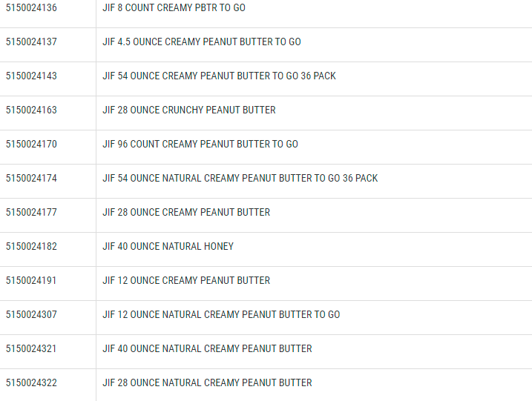Click UPC code 5150024136
The width and height of the screenshot is (532, 401).
coord(31,7)
